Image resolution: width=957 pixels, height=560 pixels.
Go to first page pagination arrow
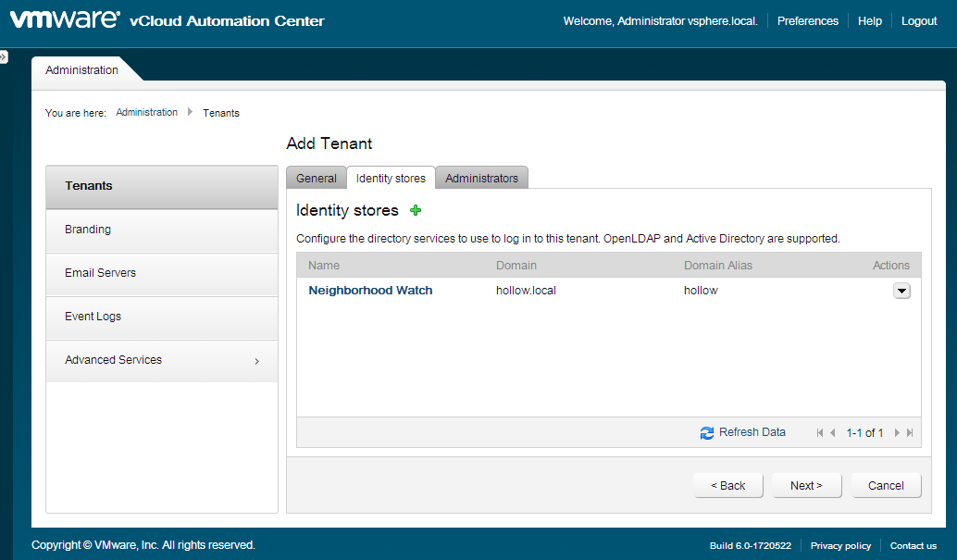(x=820, y=433)
